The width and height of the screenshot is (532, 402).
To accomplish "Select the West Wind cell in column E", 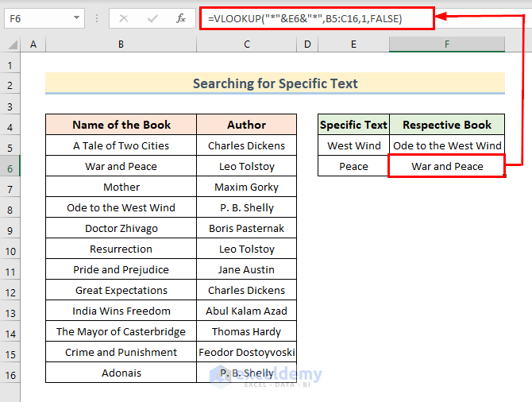I will point(353,145).
